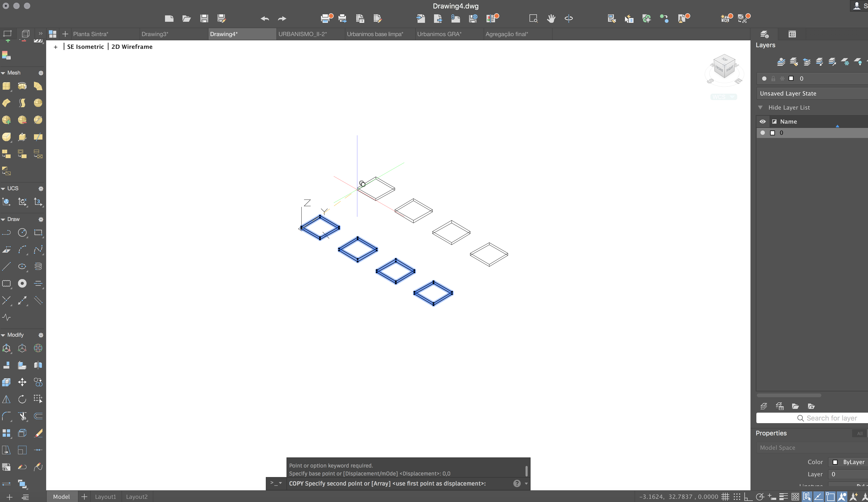The image size is (868, 502).
Task: Click the New drawing icon in toolbar
Action: click(x=169, y=19)
